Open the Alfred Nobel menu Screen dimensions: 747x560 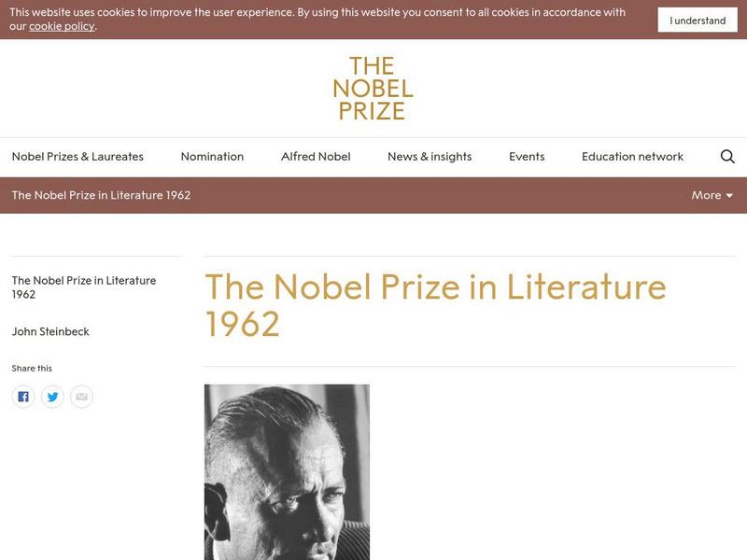[316, 157]
